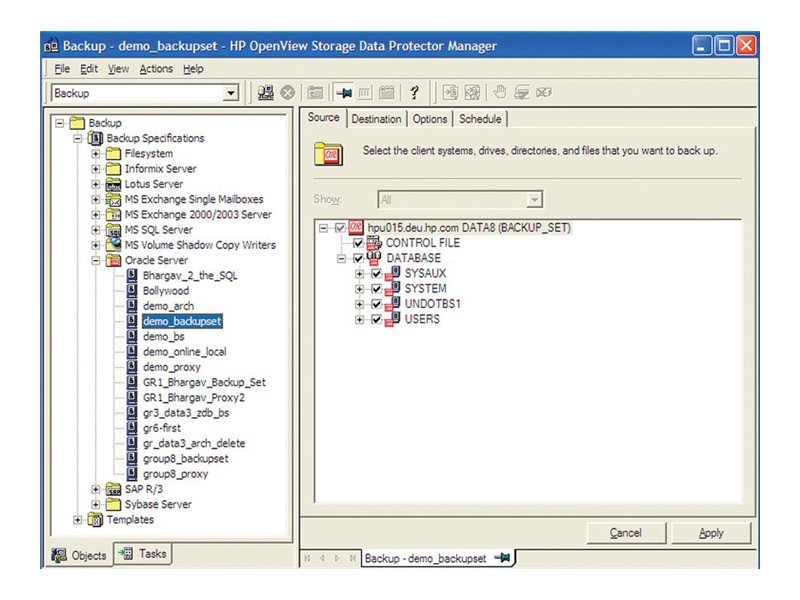Check the SYSAUX database checkbox
Screen dimensions: 800x600
[x=376, y=273]
